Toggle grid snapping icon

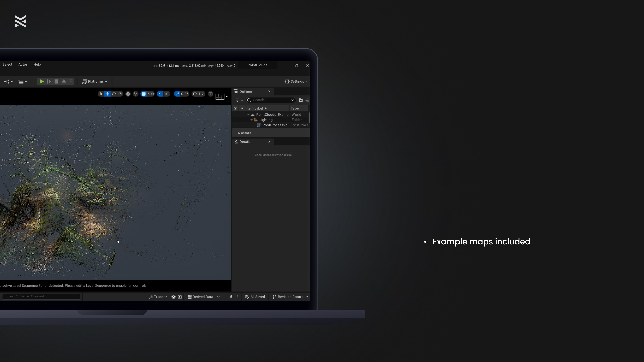pyautogui.click(x=144, y=94)
